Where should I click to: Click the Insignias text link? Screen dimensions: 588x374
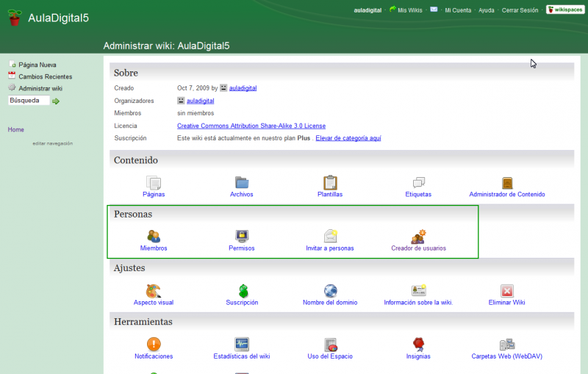click(418, 356)
